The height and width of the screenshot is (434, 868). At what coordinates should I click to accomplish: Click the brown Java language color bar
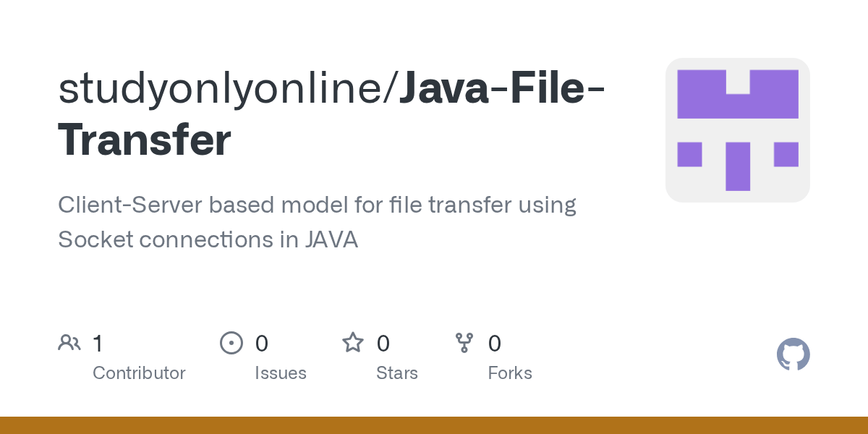(x=434, y=425)
